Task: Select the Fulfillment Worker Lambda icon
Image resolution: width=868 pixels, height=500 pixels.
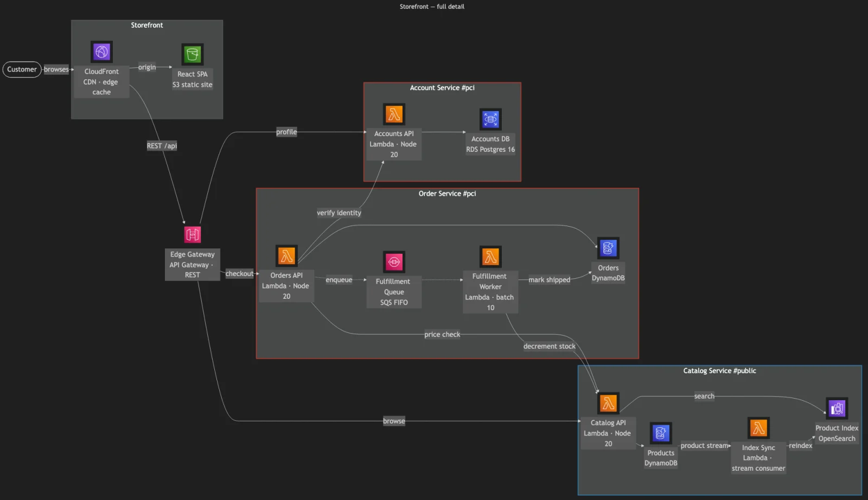Action: (x=490, y=257)
